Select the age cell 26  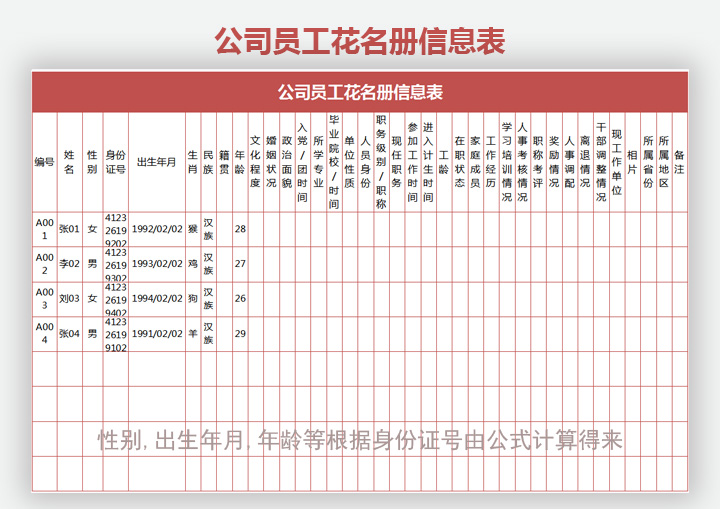[240, 299]
